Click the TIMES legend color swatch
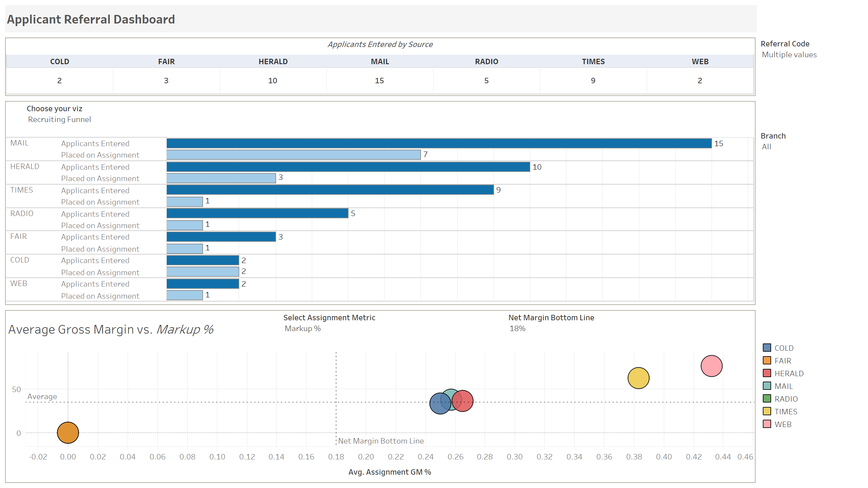The height and width of the screenshot is (488, 868). pos(767,411)
